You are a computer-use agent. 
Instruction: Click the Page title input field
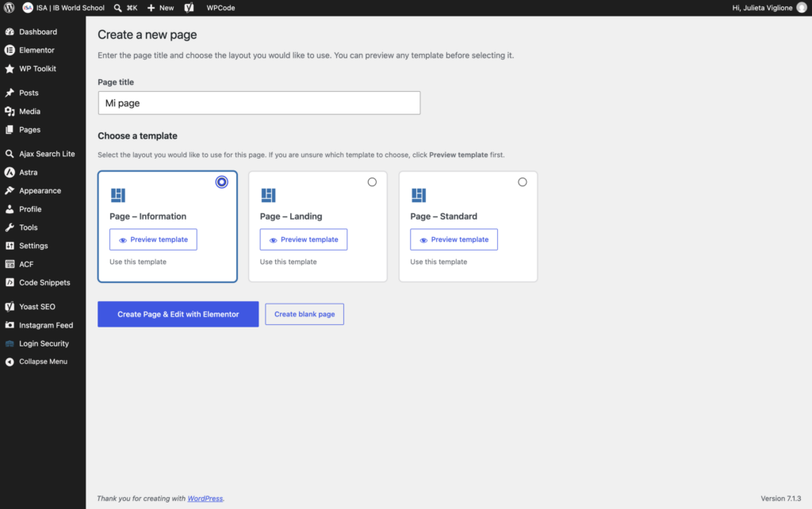259,103
